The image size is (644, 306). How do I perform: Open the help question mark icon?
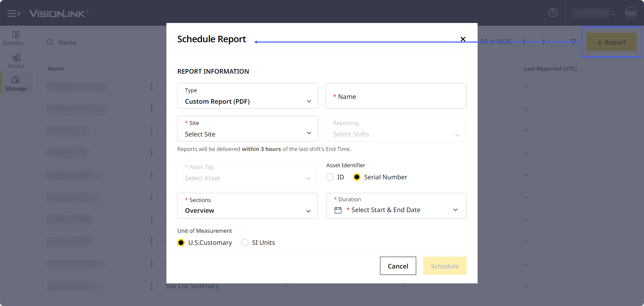coord(553,13)
